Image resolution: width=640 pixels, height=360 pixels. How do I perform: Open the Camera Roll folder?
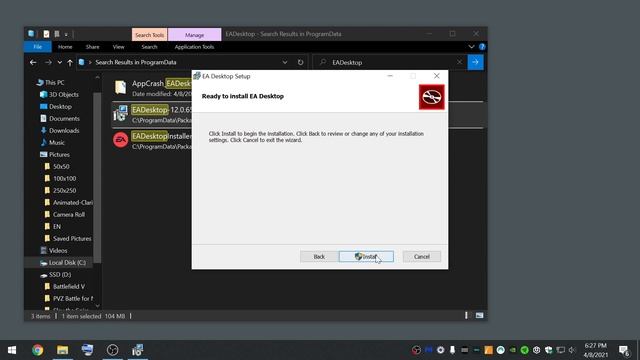point(64,214)
